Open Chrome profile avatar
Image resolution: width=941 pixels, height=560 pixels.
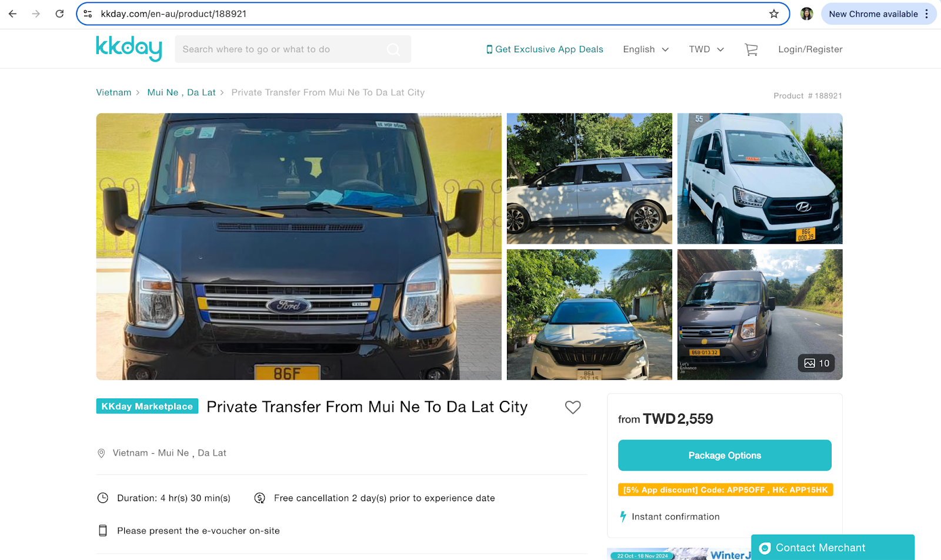807,14
